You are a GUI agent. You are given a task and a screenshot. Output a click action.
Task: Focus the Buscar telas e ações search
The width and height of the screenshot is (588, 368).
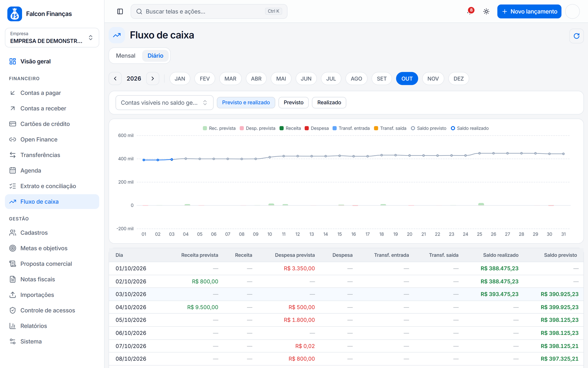[x=209, y=11]
